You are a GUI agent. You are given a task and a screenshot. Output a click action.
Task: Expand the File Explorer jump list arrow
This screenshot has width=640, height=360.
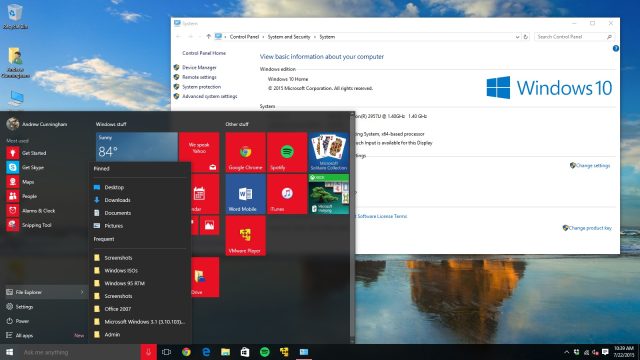(82, 292)
